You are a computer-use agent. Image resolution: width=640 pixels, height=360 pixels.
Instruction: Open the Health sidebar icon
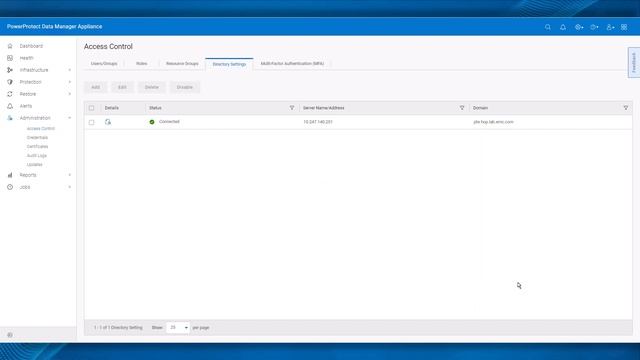(10, 58)
